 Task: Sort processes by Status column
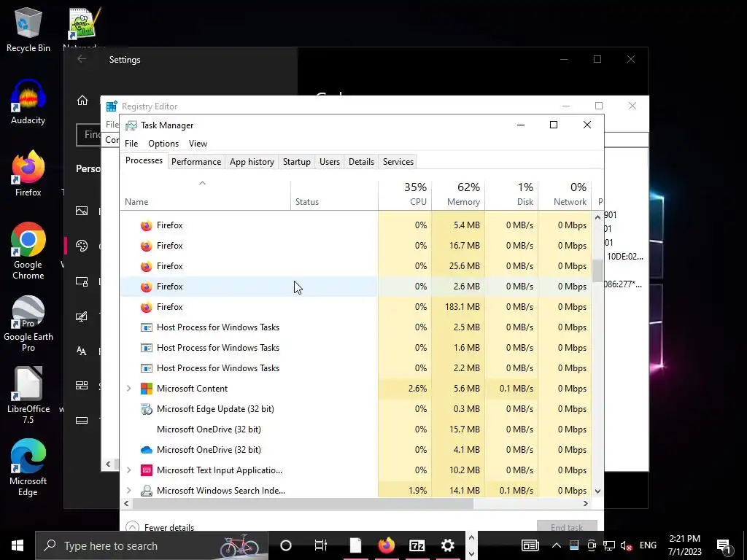click(x=334, y=195)
